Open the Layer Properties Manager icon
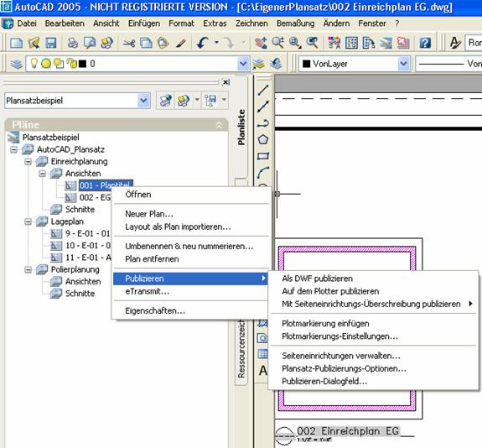 coord(16,64)
